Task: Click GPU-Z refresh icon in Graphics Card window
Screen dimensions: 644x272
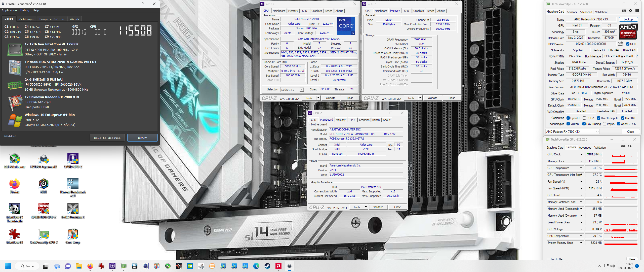Action: (630, 11)
